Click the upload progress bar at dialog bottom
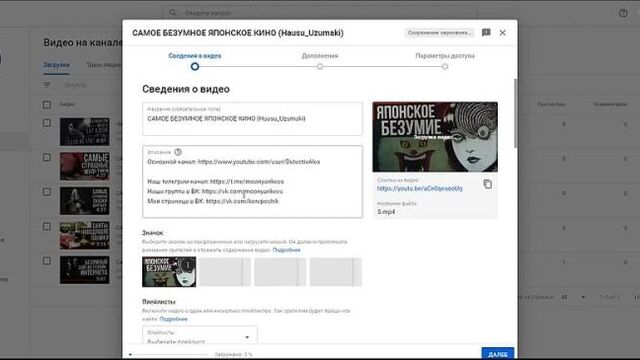The height and width of the screenshot is (360, 640). (169, 355)
